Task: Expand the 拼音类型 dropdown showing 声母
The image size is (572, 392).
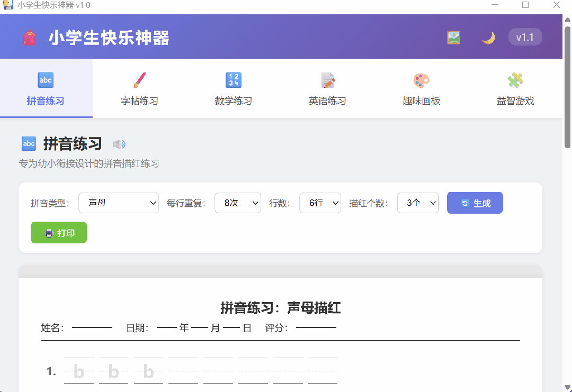Action: (119, 203)
